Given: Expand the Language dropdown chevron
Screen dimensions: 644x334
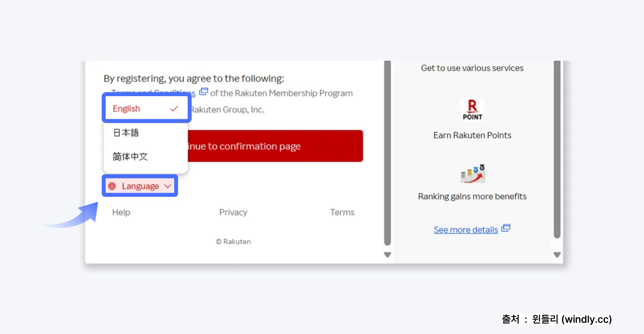Looking at the screenshot, I should click(x=168, y=186).
